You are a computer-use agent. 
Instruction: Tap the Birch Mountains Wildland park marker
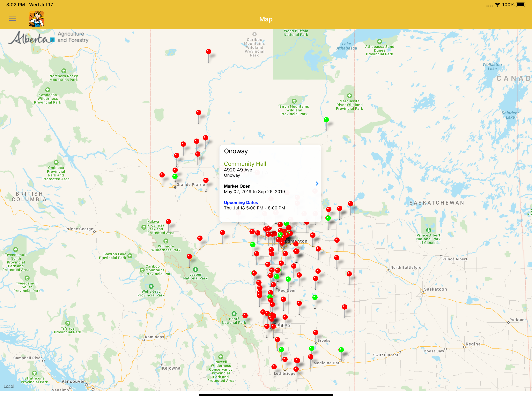point(294,101)
